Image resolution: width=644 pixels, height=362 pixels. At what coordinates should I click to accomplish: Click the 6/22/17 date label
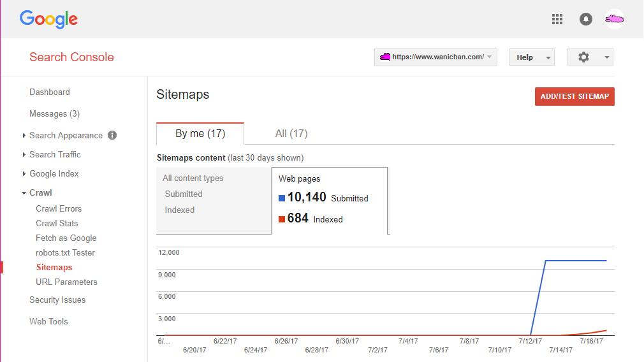tap(225, 341)
